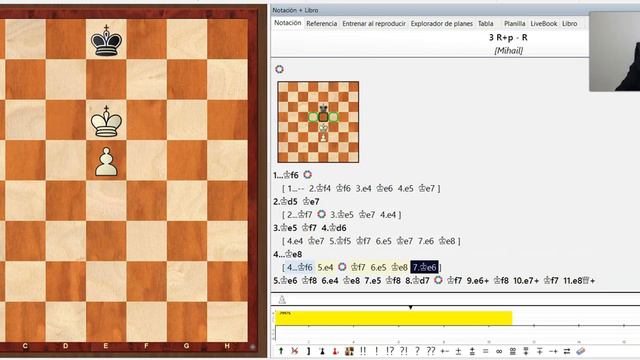Jump to main-line move 8.Kd7

417,281
